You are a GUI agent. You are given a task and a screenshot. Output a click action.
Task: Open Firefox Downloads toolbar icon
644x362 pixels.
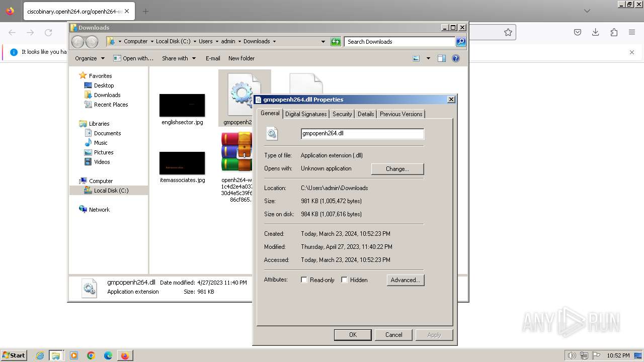tap(596, 32)
